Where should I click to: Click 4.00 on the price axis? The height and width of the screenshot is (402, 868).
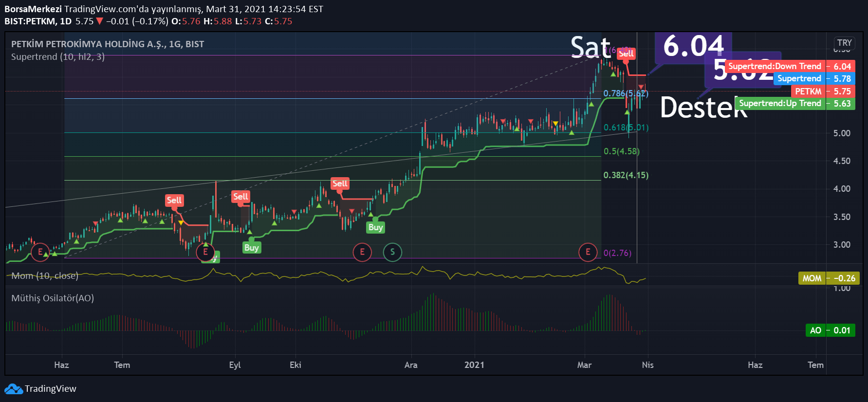pos(842,189)
